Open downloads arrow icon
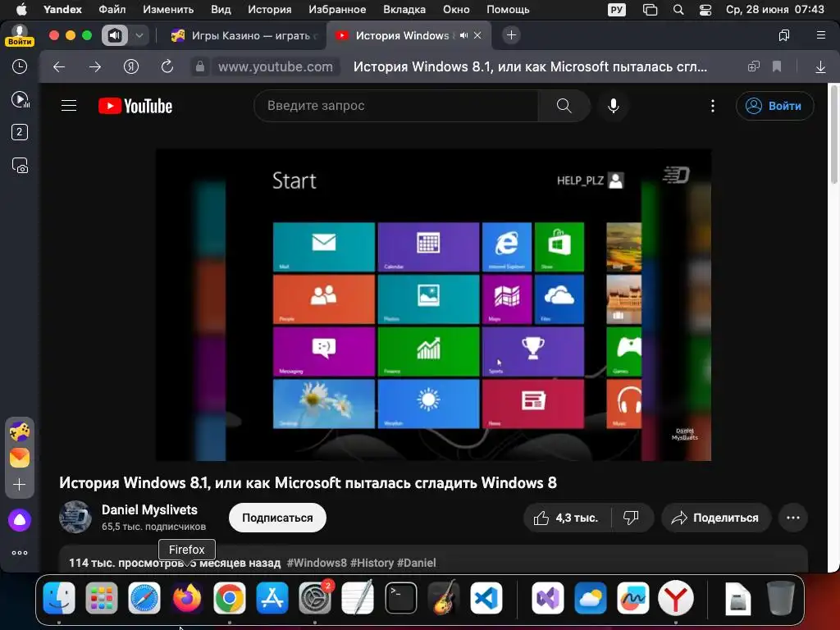 point(820,66)
